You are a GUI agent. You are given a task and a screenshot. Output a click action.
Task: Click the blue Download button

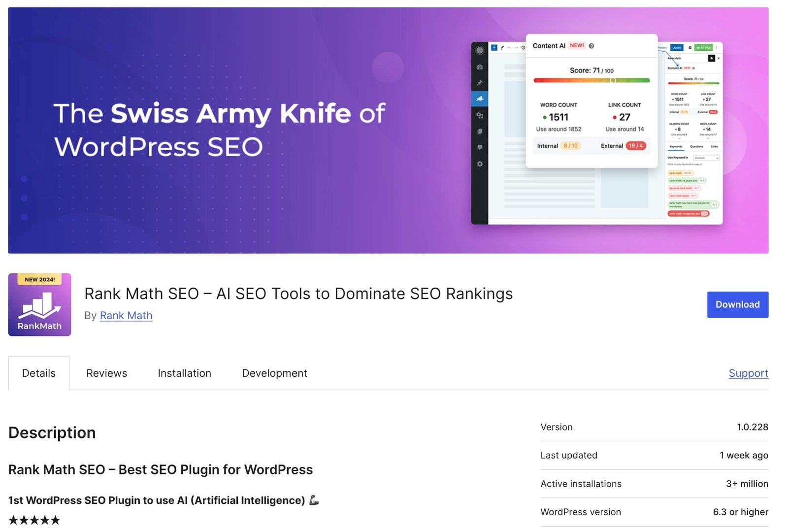tap(737, 304)
